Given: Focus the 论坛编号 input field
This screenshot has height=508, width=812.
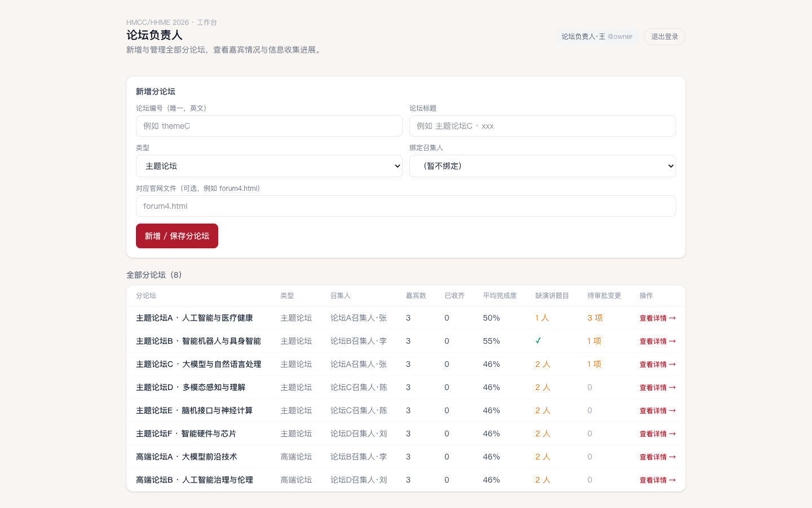Looking at the screenshot, I should click(269, 126).
